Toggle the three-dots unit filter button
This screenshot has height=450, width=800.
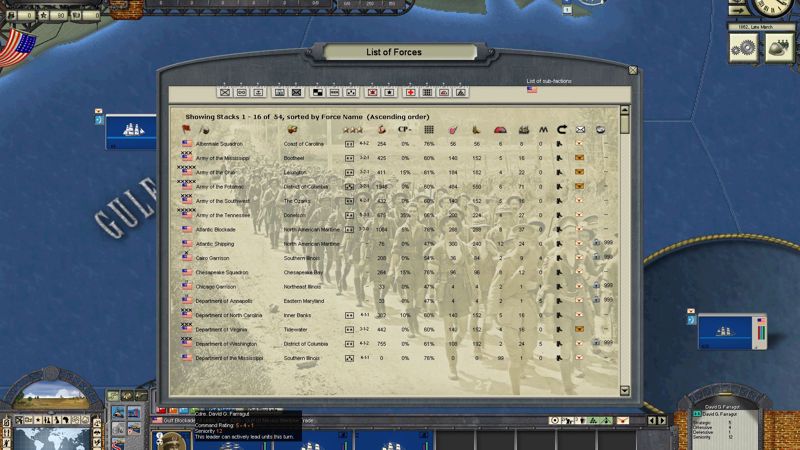[351, 92]
